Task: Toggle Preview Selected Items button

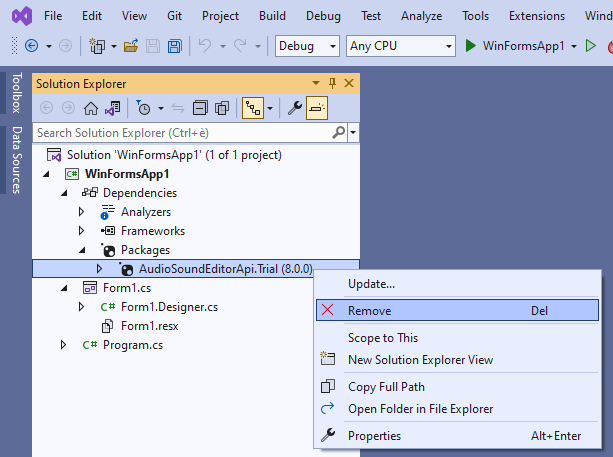Action: (x=316, y=108)
